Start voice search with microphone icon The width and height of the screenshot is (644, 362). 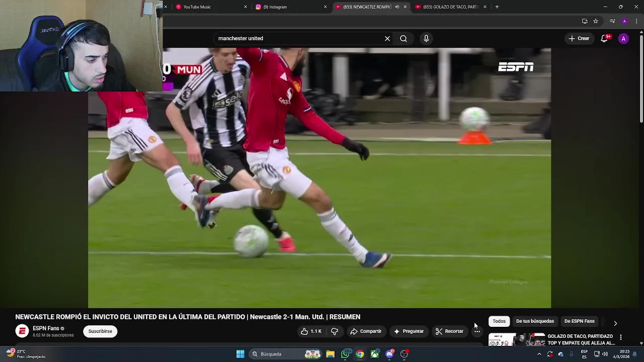(x=426, y=38)
